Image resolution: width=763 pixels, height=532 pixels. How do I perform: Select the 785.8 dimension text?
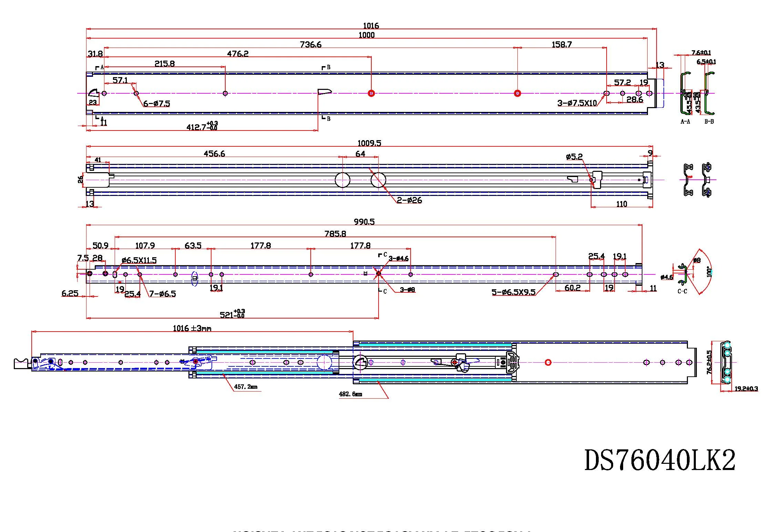(335, 234)
